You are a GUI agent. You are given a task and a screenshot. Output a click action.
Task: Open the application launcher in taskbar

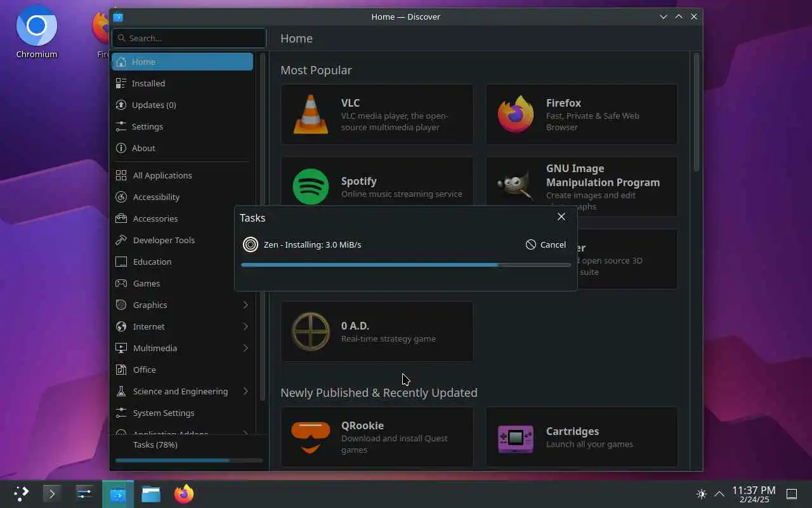pos(21,494)
